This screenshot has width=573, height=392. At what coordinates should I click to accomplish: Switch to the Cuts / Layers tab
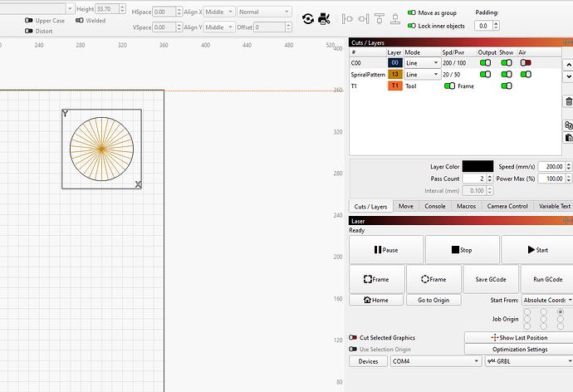coord(370,207)
